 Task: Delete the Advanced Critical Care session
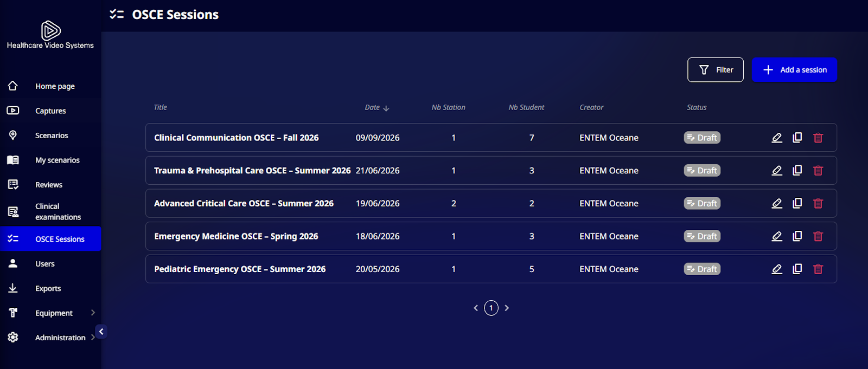pyautogui.click(x=818, y=203)
